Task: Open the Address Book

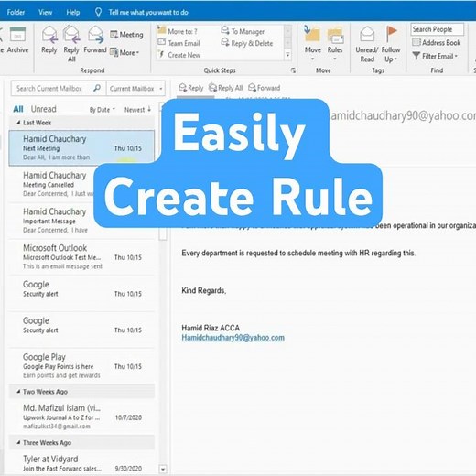Action: click(437, 42)
